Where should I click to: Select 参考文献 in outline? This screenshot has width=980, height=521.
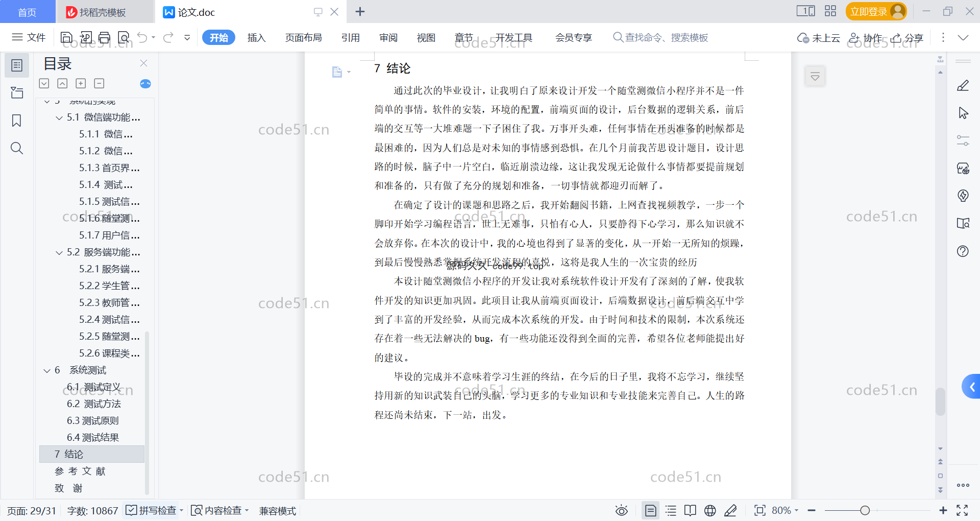80,471
